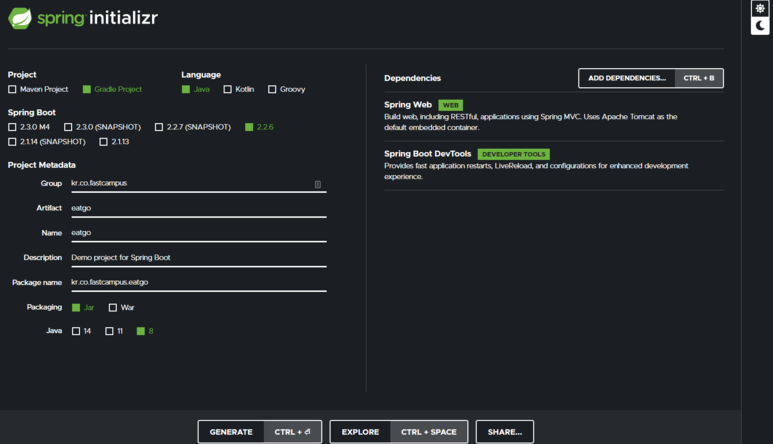Select Maven Project option

point(13,90)
